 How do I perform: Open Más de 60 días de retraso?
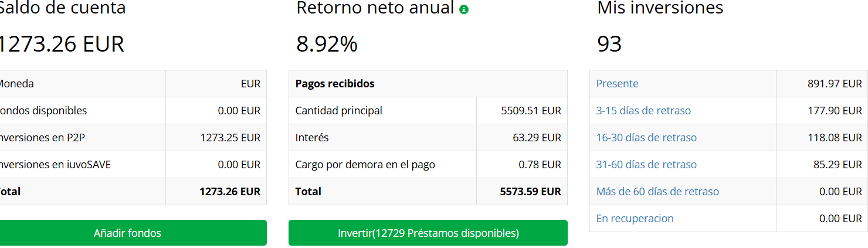point(657,192)
